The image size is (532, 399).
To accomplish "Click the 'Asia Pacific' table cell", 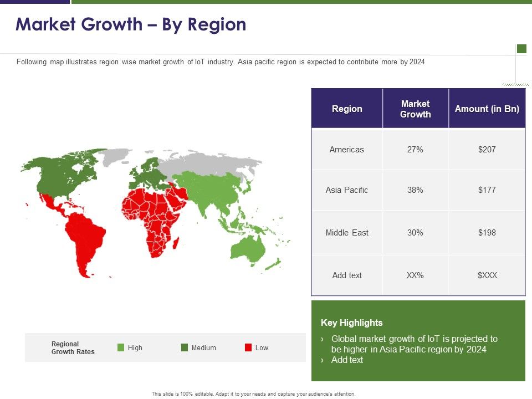I will [x=347, y=190].
